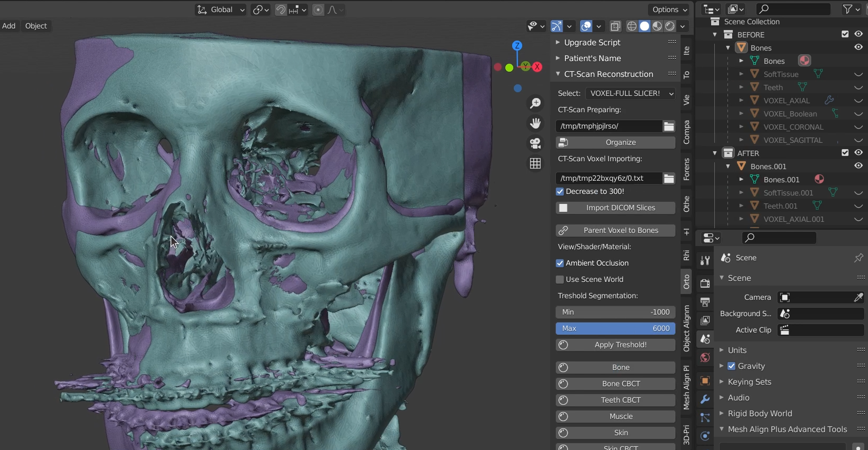Open the VOXEL-FULL SLICER! select dropdown
This screenshot has height=450, width=868.
630,93
